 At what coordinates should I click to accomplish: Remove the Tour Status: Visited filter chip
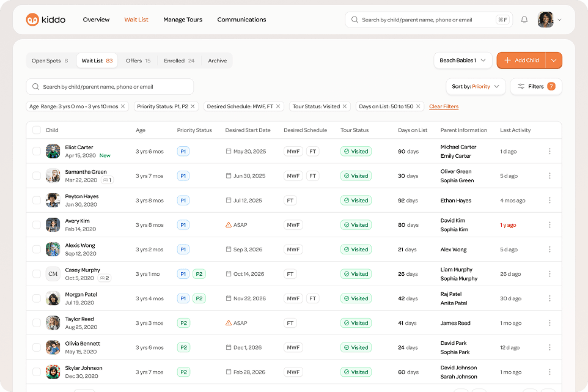(345, 106)
